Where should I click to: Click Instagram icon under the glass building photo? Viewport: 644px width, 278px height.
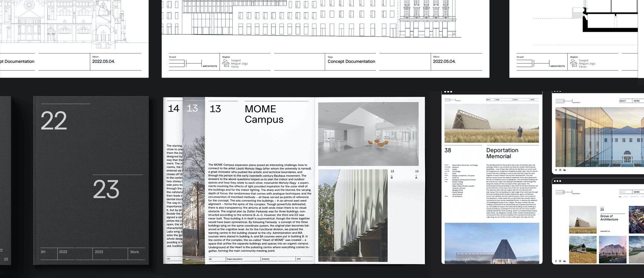pyautogui.click(x=560, y=170)
